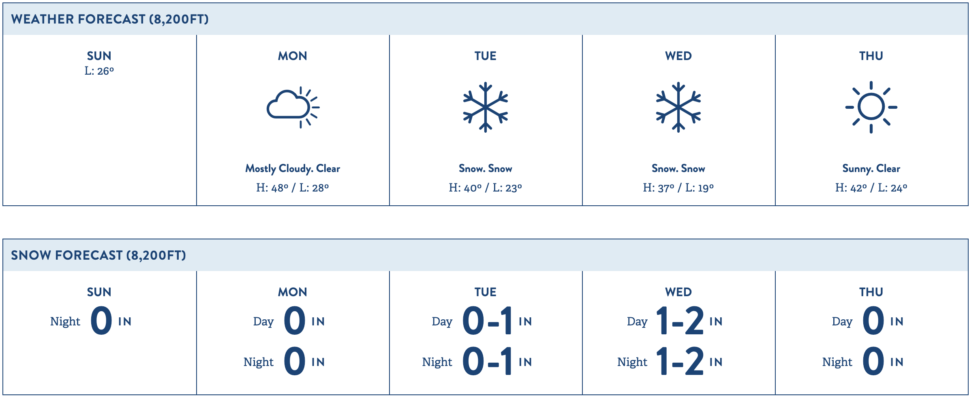Click the Wednesday snowflake weather icon
The width and height of the screenshot is (980, 396).
click(x=678, y=108)
